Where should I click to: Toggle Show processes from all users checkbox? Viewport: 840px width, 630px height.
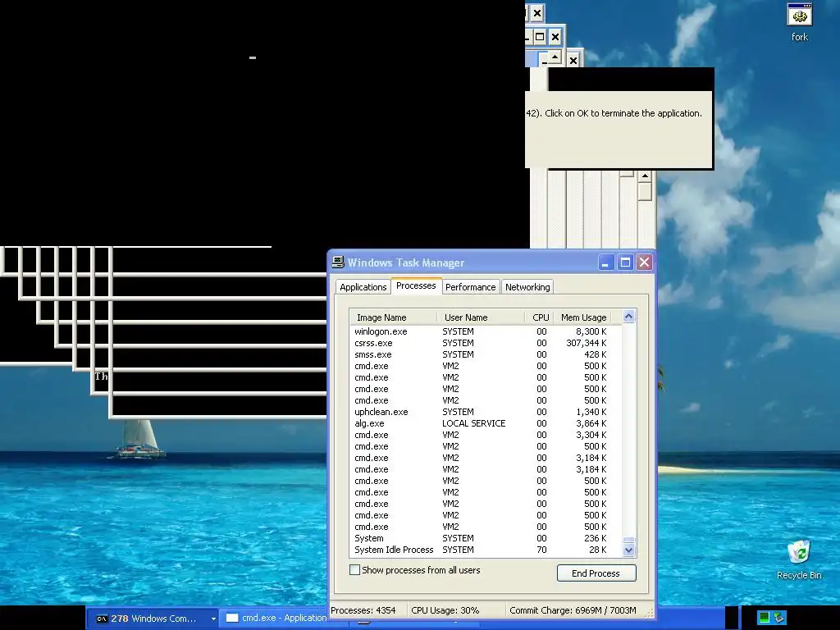[354, 570]
